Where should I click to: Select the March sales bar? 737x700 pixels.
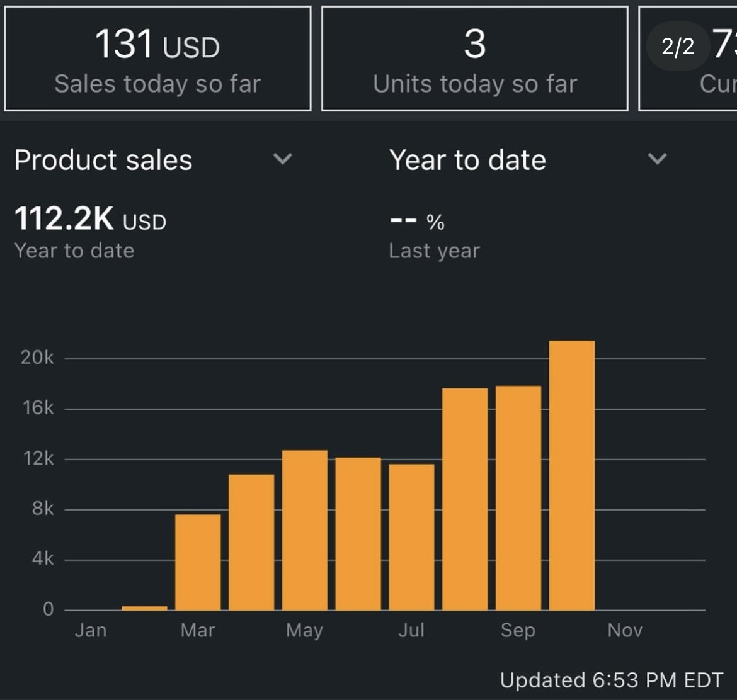[x=198, y=562]
